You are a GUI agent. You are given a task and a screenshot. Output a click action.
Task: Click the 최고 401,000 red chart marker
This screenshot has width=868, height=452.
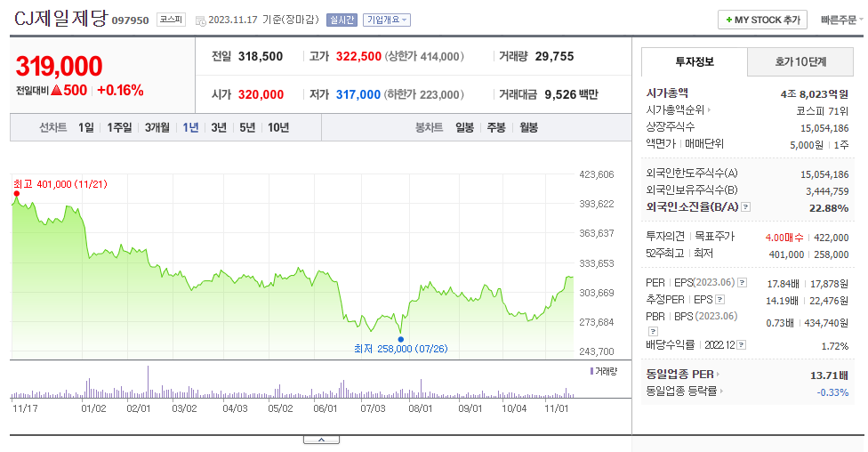pos(17,193)
